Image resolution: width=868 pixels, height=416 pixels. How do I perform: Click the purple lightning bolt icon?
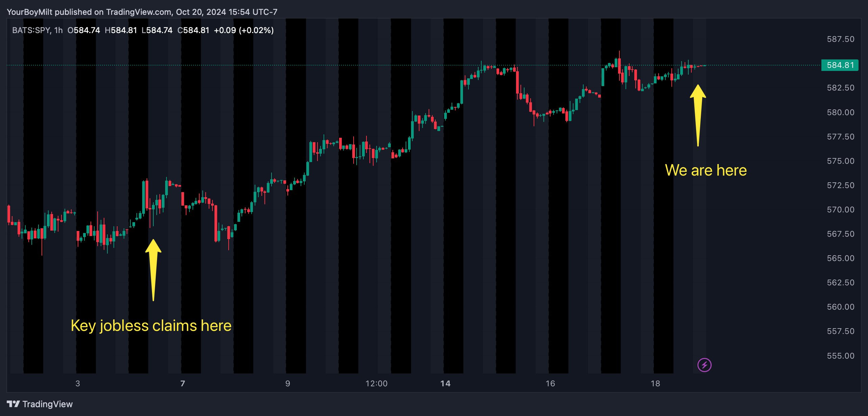(x=704, y=365)
